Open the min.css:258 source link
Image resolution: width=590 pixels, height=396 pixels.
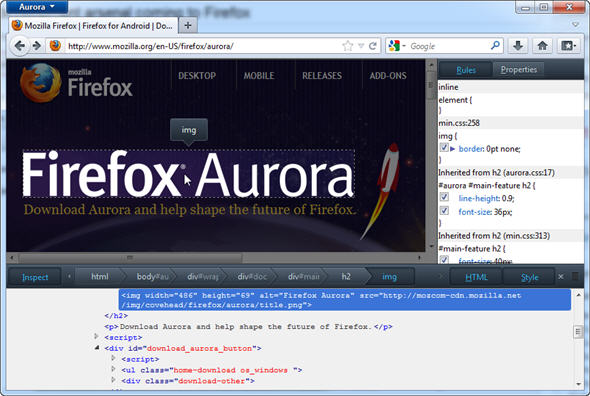459,123
